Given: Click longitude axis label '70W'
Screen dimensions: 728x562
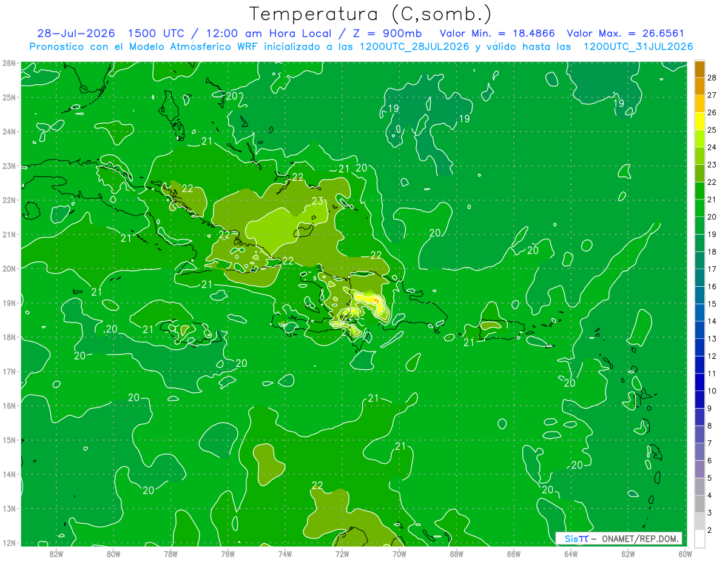Looking at the screenshot, I should 399,554.
